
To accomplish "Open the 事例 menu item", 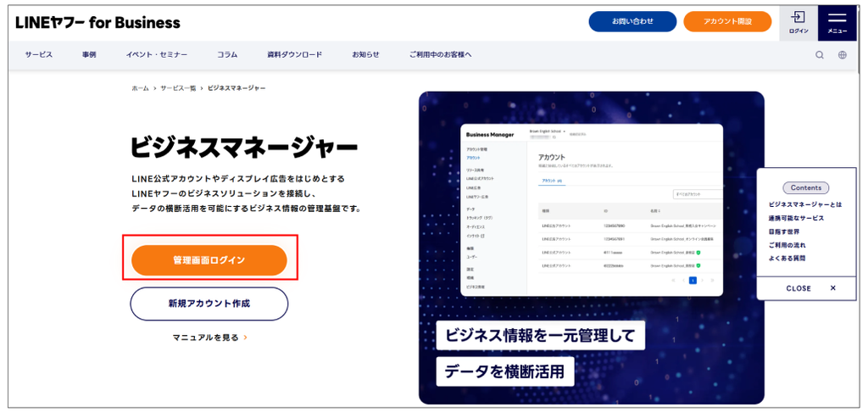I will point(89,55).
